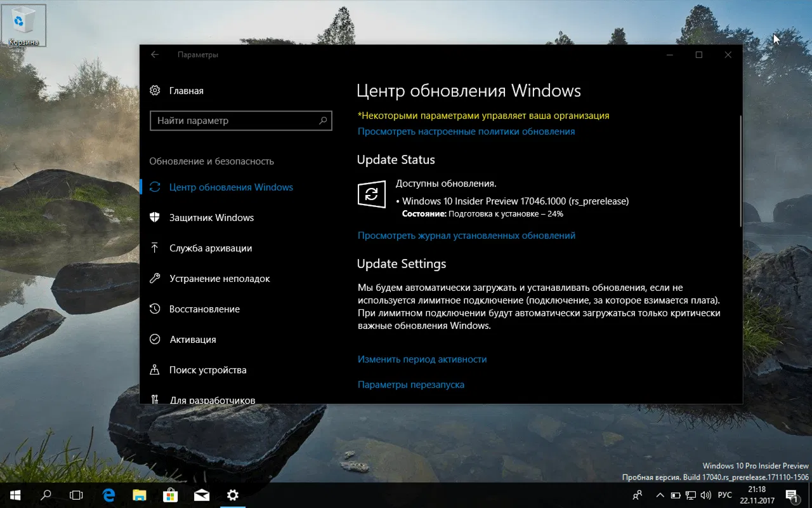Open Поиск устройства in the sidebar

(209, 370)
